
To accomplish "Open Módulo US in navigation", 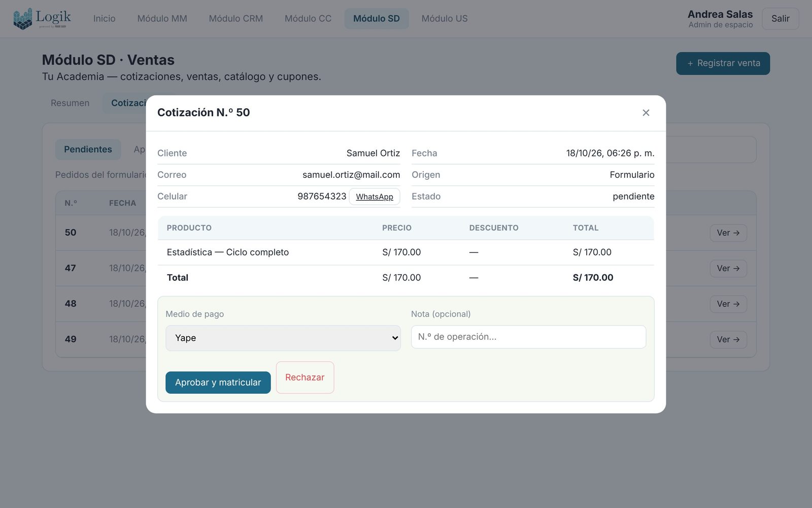I will coord(445,19).
